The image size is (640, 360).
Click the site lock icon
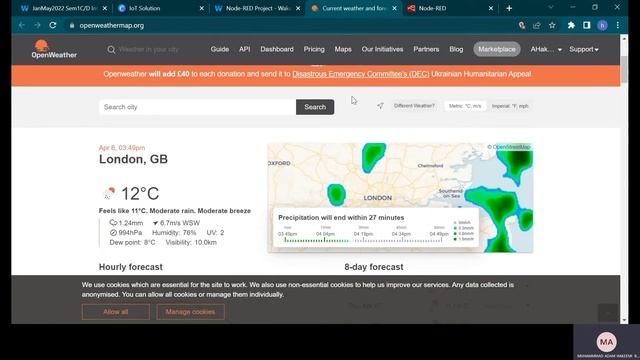coord(72,25)
